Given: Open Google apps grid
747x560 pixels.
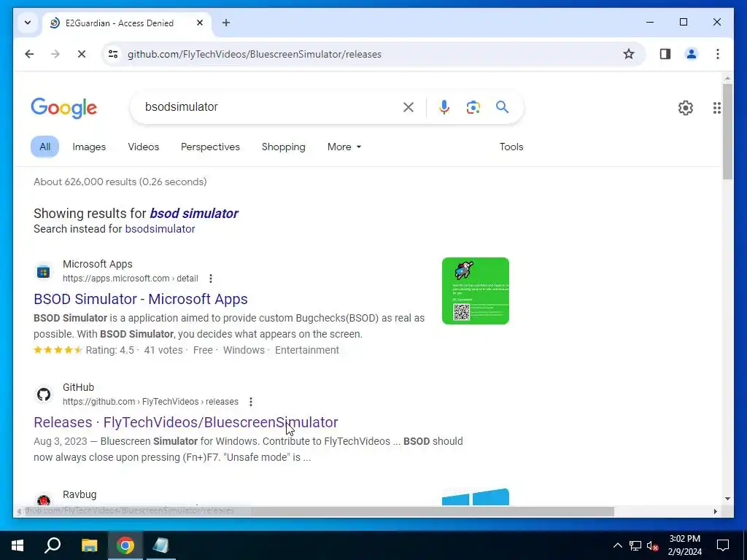Looking at the screenshot, I should click(716, 108).
